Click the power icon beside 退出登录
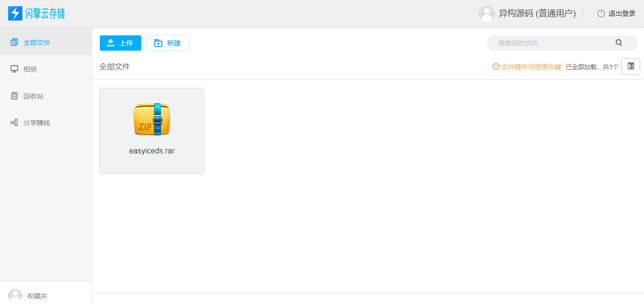The image size is (644, 304). coord(601,13)
